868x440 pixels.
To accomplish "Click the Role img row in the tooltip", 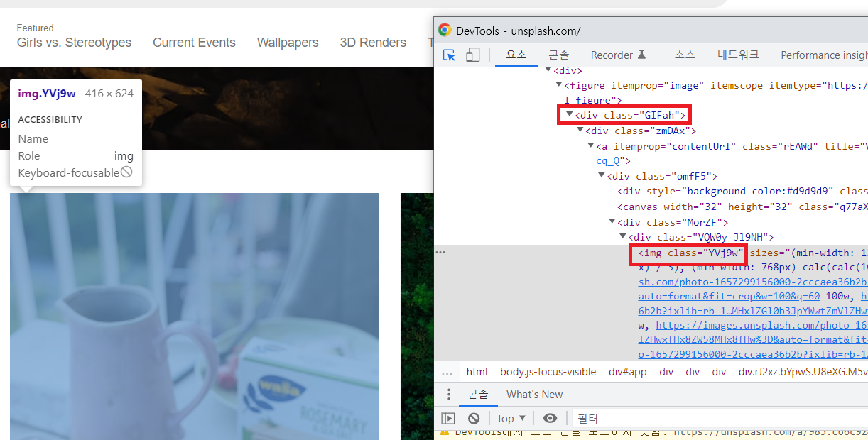I will (x=76, y=155).
